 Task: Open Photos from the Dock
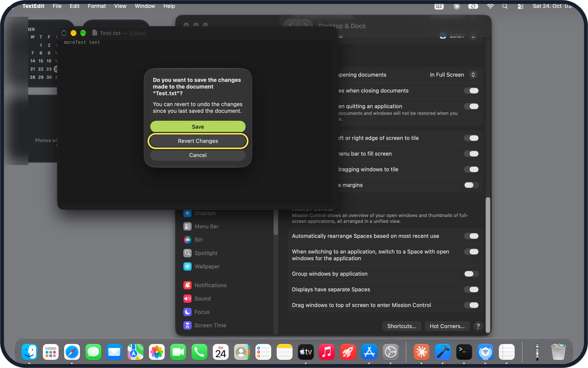coord(157,352)
